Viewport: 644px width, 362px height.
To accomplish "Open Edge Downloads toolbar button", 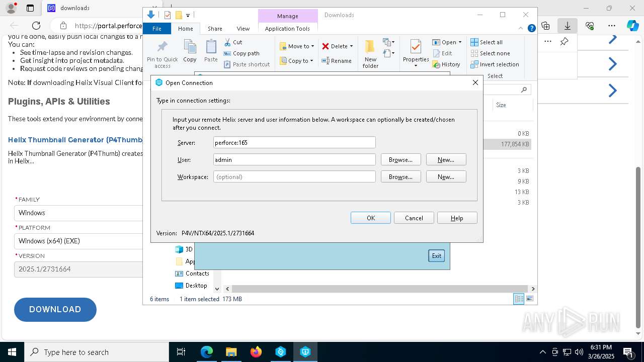I will [x=567, y=26].
